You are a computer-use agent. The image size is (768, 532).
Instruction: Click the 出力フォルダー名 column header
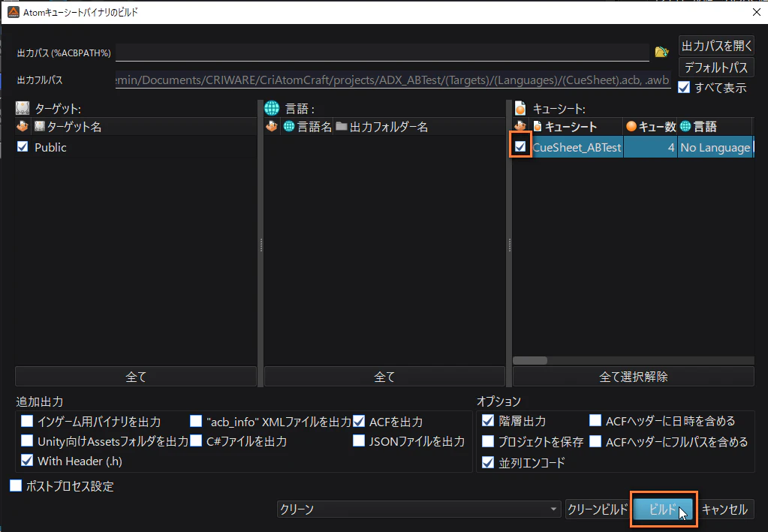click(419, 127)
